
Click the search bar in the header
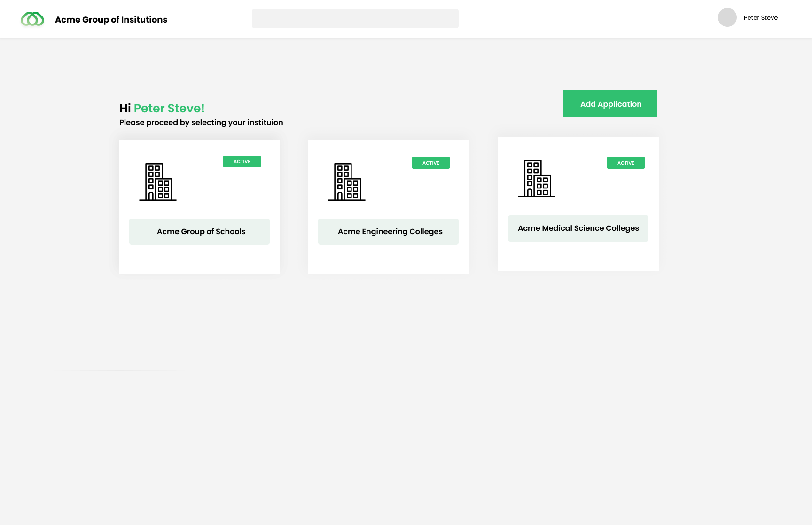pyautogui.click(x=355, y=18)
